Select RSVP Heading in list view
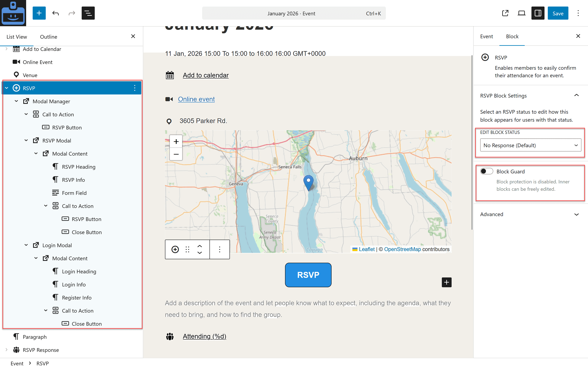This screenshot has height=368, width=588. [x=72, y=166]
